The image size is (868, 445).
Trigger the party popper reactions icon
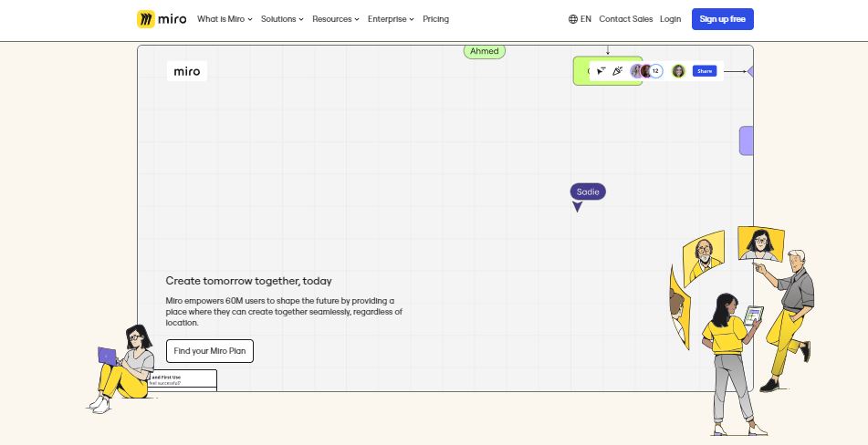point(618,71)
